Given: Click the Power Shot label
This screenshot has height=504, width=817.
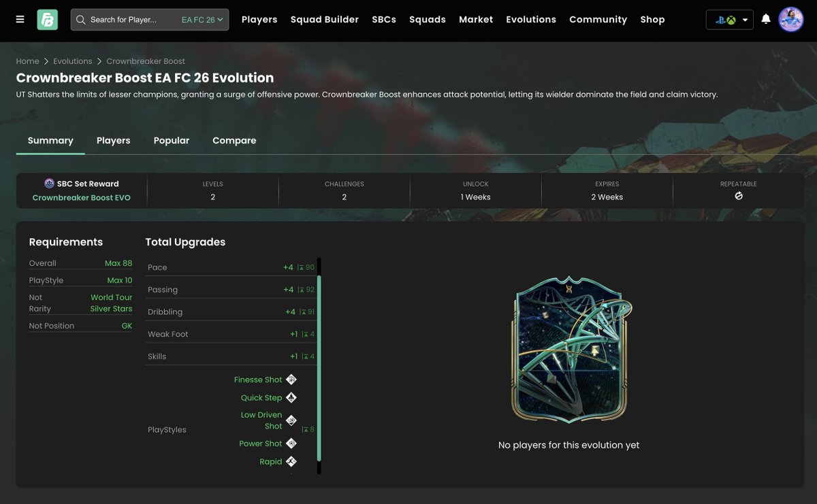Looking at the screenshot, I should 261,443.
